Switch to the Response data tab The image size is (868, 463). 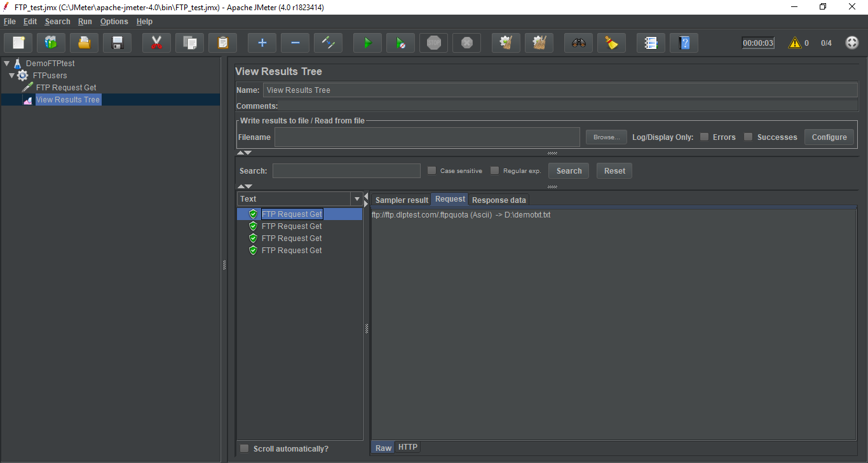pos(499,200)
